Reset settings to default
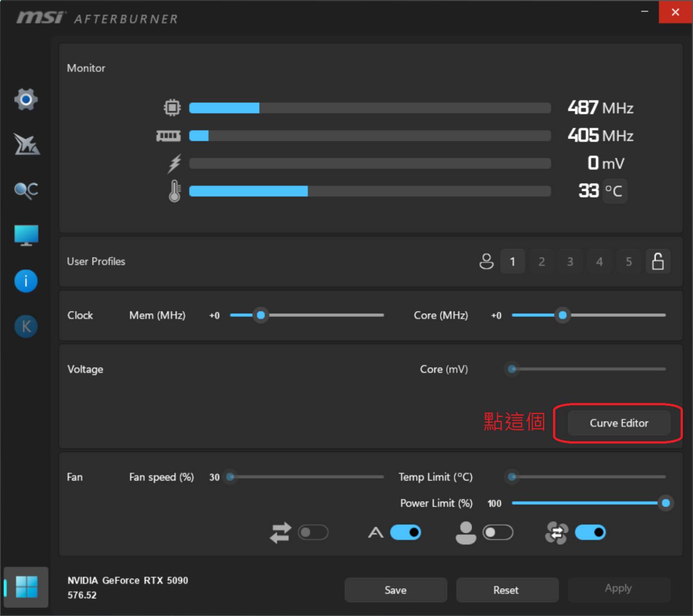693x616 pixels. 507,590
